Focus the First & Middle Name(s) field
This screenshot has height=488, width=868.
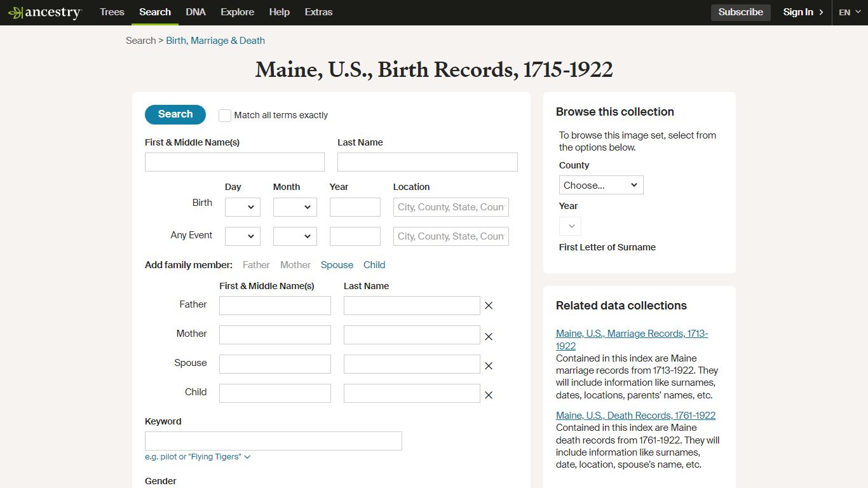point(234,162)
